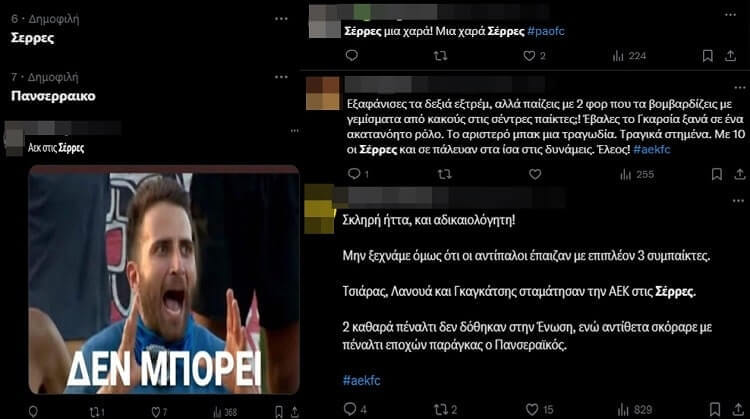Open more options for trending 'Σερρες'
750x419 pixels.
point(281,19)
